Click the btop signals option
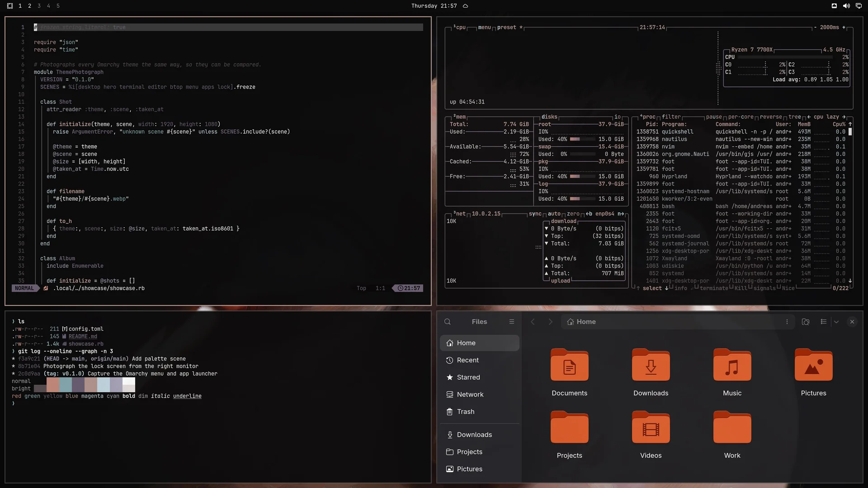The width and height of the screenshot is (868, 488). (x=764, y=288)
